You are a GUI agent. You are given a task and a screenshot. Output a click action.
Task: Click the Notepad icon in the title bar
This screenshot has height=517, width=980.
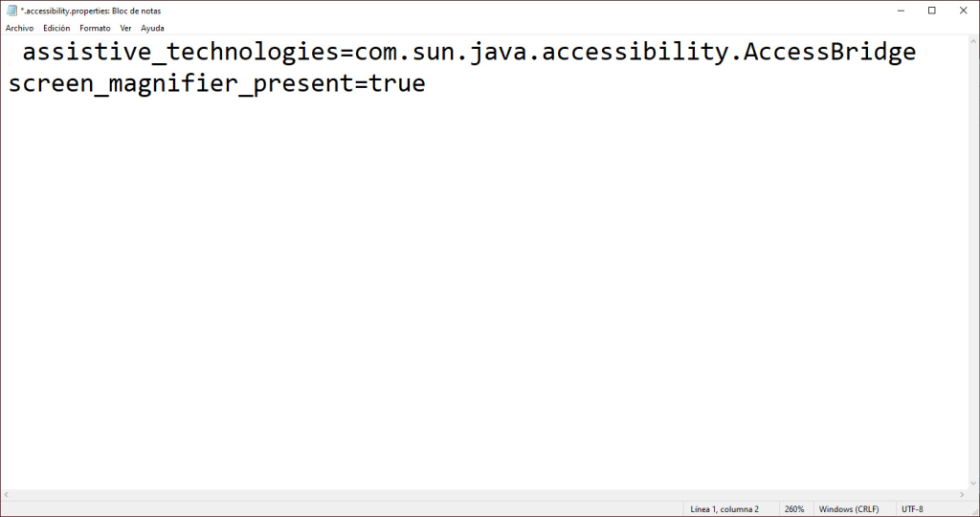(11, 11)
